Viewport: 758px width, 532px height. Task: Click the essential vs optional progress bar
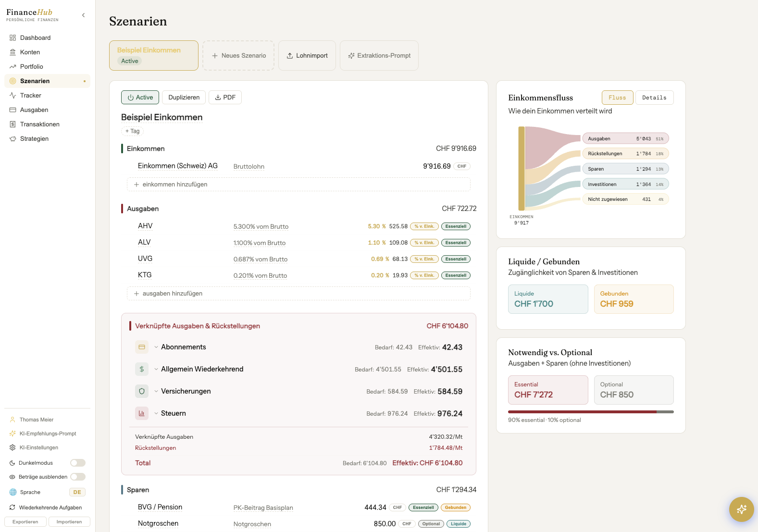[591, 412]
